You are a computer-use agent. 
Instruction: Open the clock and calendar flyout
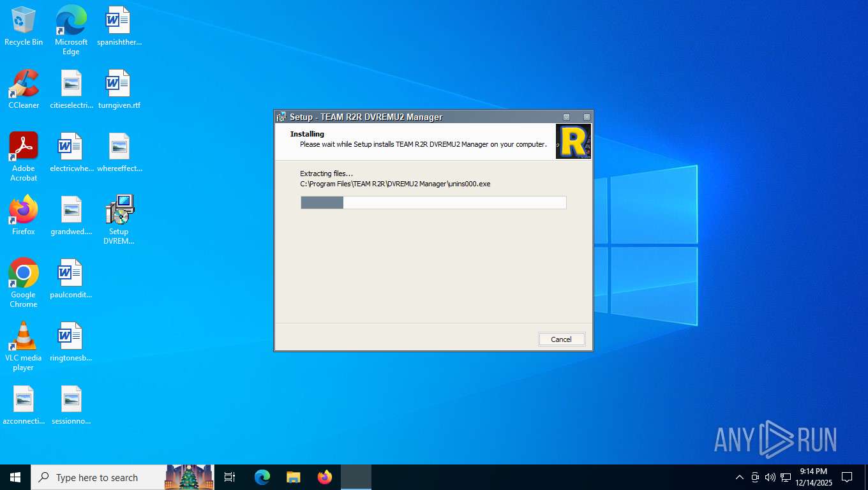813,477
